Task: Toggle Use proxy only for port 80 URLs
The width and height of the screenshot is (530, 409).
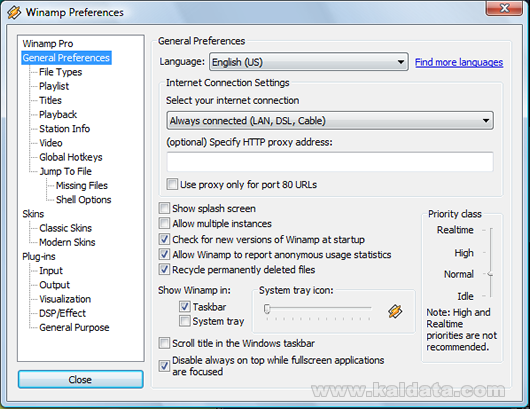Action: (172, 184)
